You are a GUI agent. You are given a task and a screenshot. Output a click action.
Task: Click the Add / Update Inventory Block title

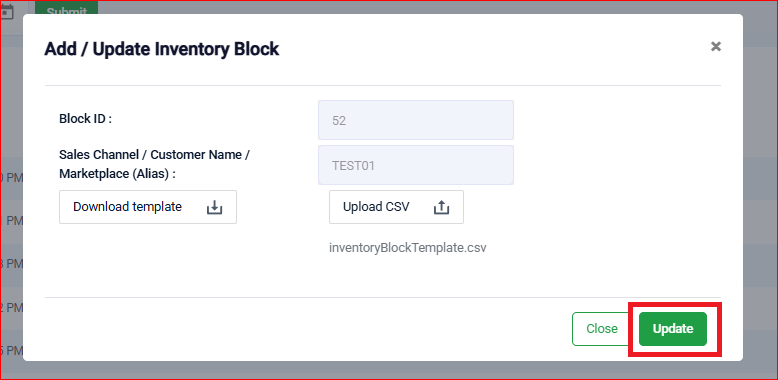coord(162,49)
